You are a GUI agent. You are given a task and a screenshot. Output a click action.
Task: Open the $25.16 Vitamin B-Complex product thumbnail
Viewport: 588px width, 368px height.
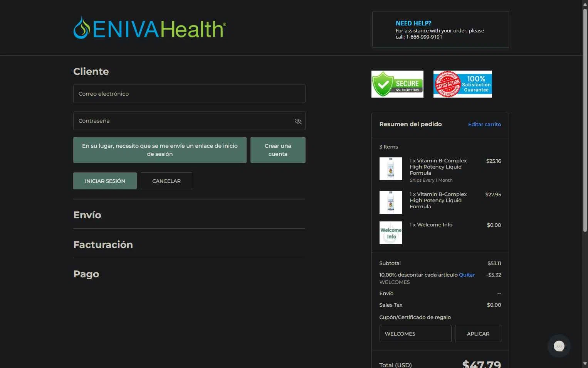[x=391, y=169]
